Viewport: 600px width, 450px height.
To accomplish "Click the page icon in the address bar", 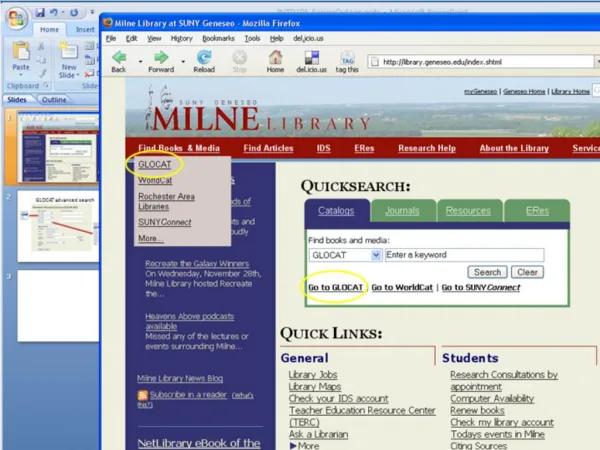I will coord(375,62).
